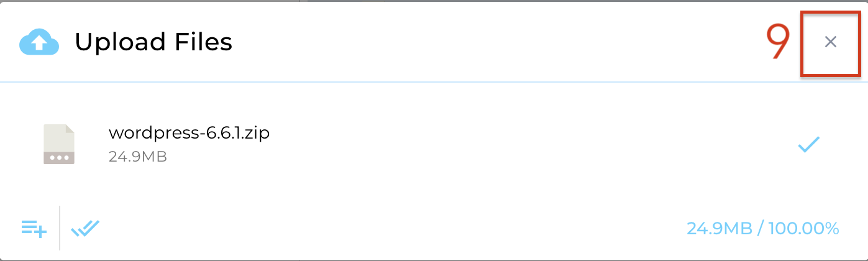Screen dimensions: 868x261
Task: Click the blue line under the header
Action: pyautogui.click(x=434, y=81)
